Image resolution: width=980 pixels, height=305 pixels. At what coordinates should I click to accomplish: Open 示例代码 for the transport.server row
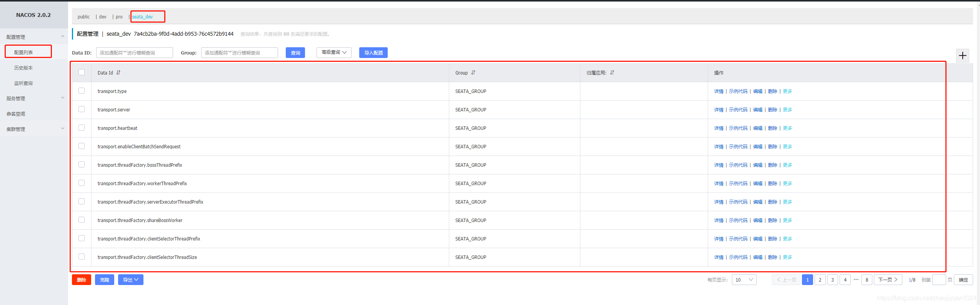click(x=738, y=110)
